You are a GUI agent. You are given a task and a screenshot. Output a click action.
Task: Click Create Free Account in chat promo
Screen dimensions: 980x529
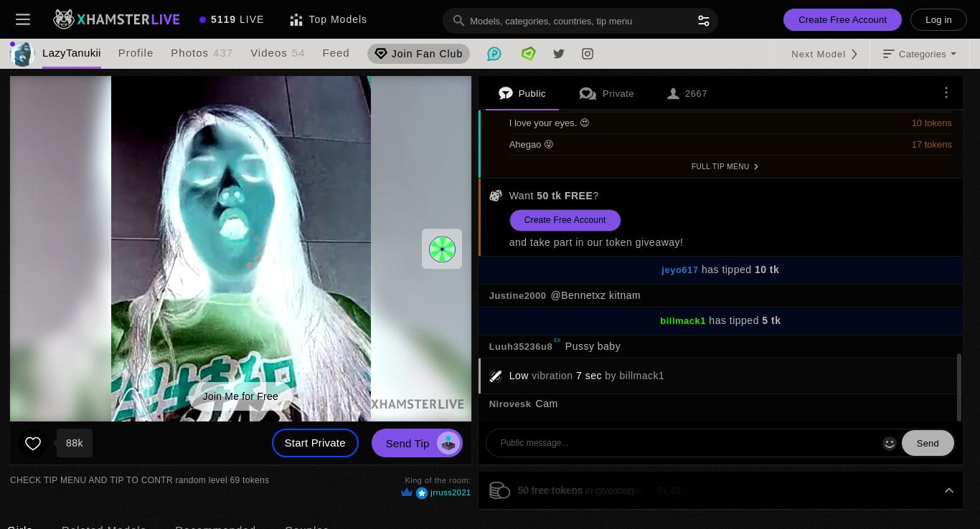[565, 220]
